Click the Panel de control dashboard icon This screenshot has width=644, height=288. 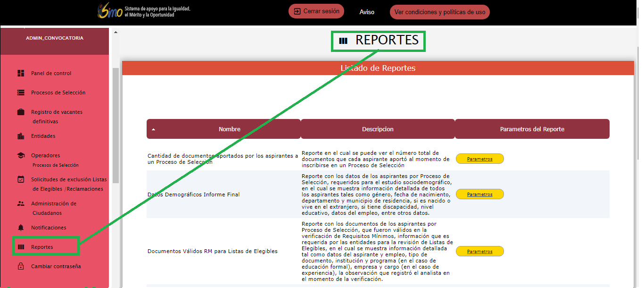[21, 73]
